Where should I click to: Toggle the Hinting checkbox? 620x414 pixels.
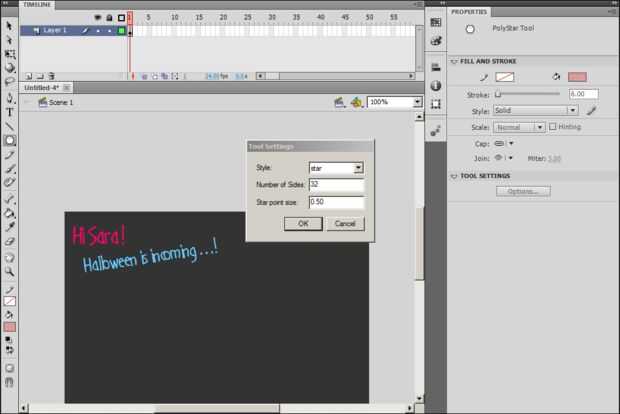tap(553, 127)
